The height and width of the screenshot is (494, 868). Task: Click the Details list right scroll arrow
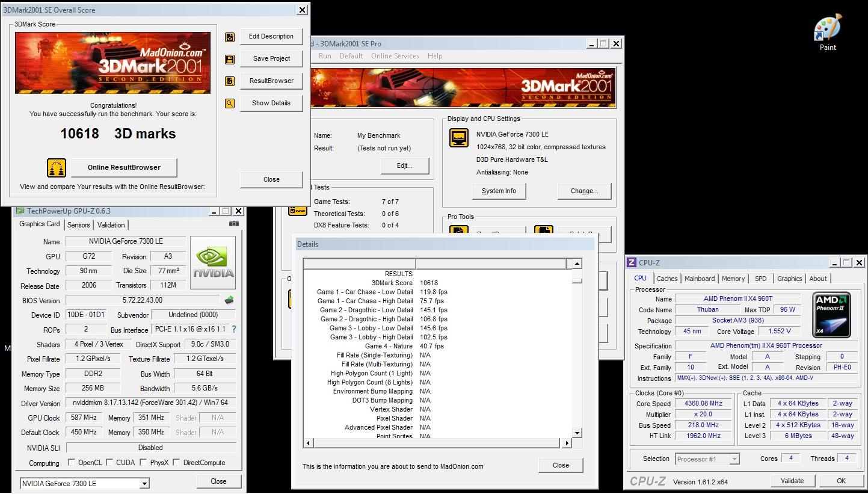pyautogui.click(x=566, y=443)
